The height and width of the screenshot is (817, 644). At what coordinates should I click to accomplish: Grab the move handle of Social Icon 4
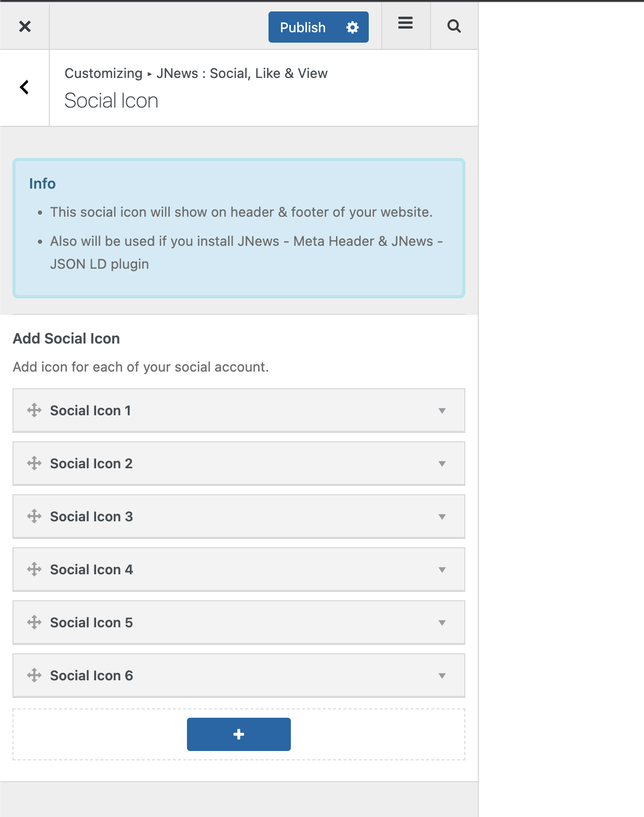pos(34,569)
